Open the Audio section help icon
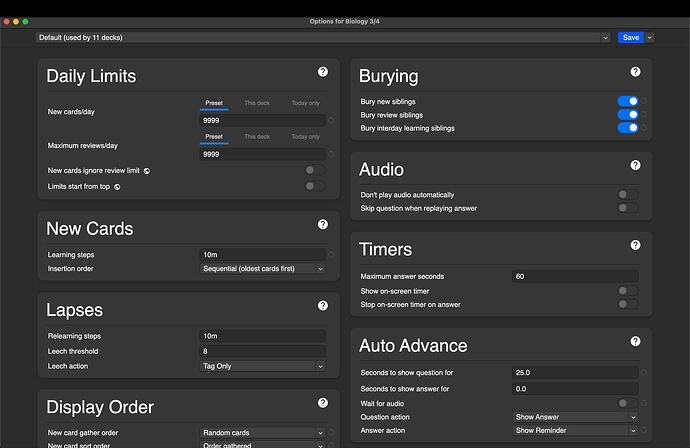 pyautogui.click(x=635, y=165)
